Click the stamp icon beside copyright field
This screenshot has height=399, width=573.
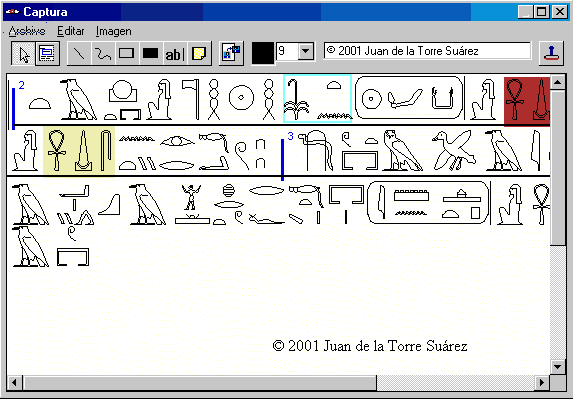pos(551,54)
